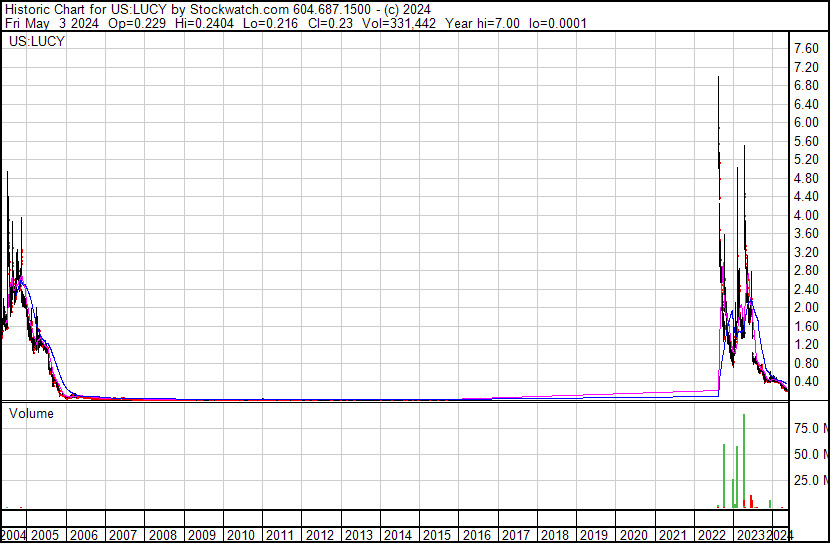The width and height of the screenshot is (830, 543).
Task: Click the 'Year hi=7.00' text
Action: pyautogui.click(x=483, y=23)
